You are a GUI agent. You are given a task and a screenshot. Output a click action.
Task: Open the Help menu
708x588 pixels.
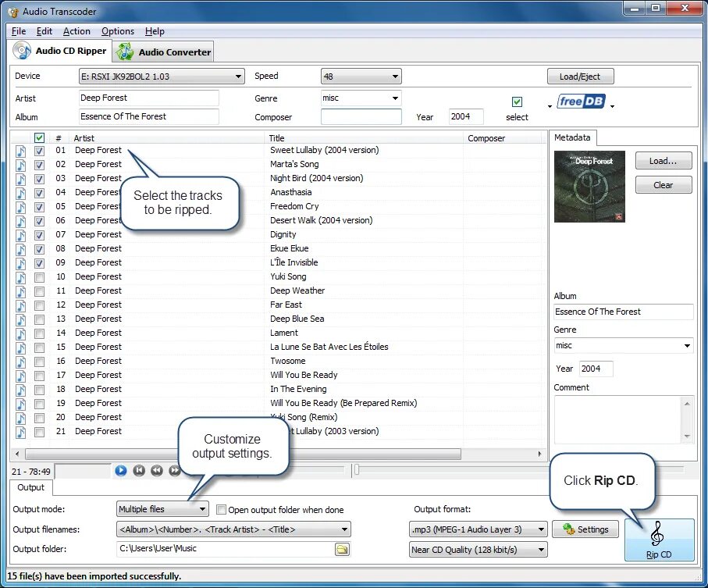click(155, 31)
